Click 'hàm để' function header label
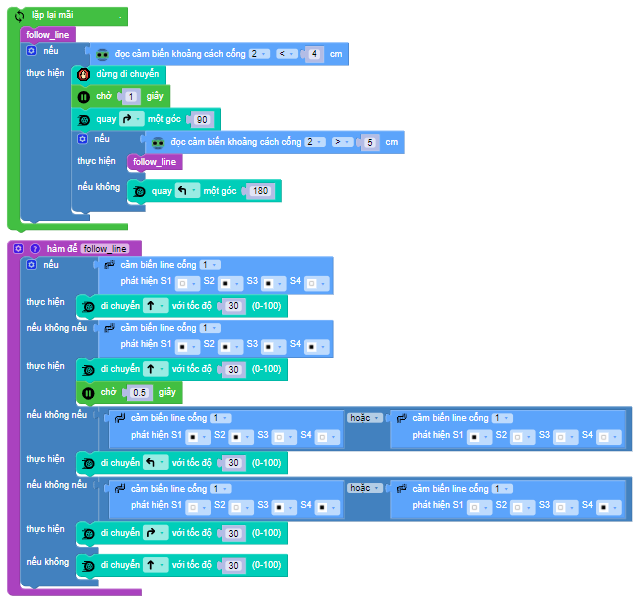This screenshot has width=638, height=603. [61, 249]
